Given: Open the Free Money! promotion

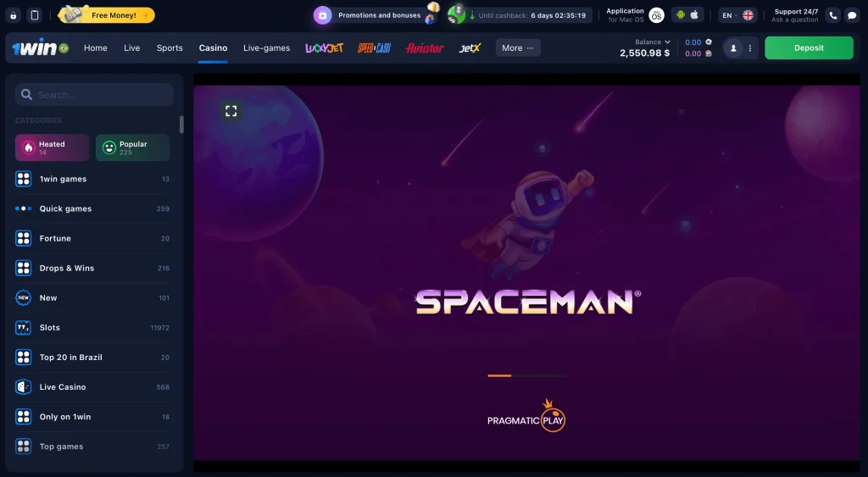Looking at the screenshot, I should pos(106,15).
